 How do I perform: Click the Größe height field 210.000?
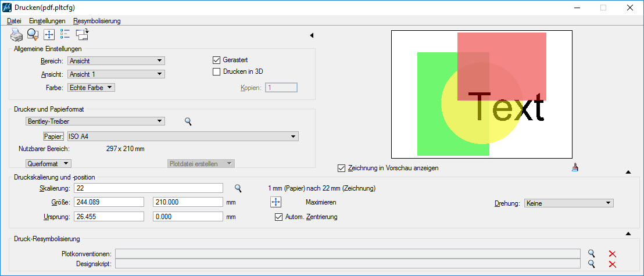point(188,202)
